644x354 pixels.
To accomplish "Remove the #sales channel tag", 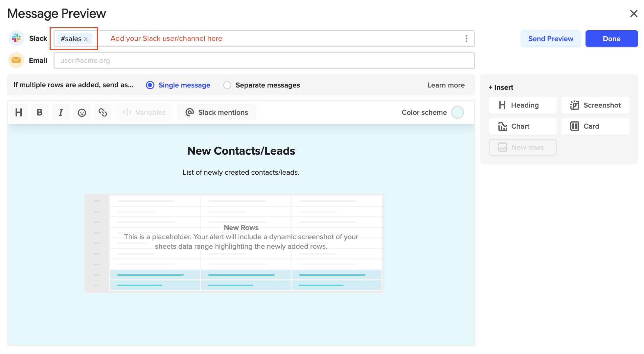I will coord(86,39).
